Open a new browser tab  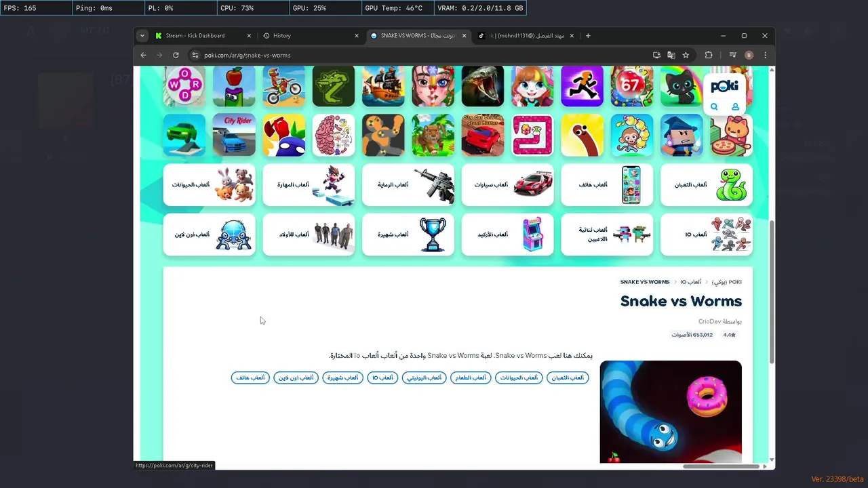588,36
